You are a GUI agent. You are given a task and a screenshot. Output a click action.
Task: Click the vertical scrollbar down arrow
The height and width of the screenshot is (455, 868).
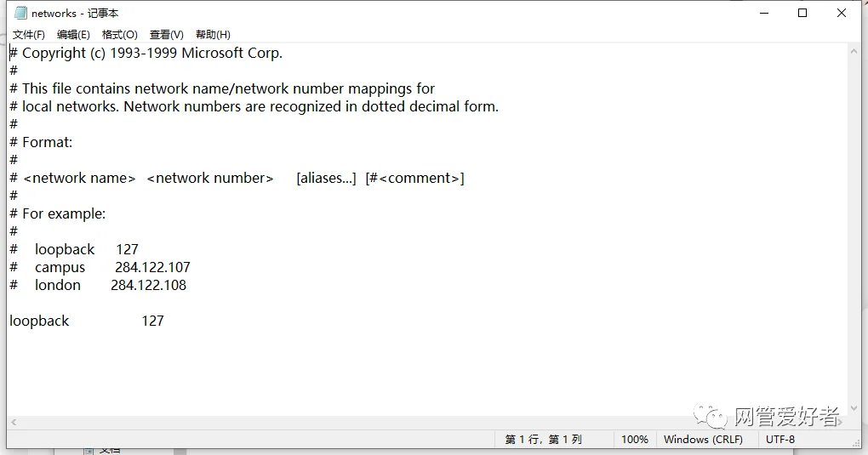tap(854, 408)
